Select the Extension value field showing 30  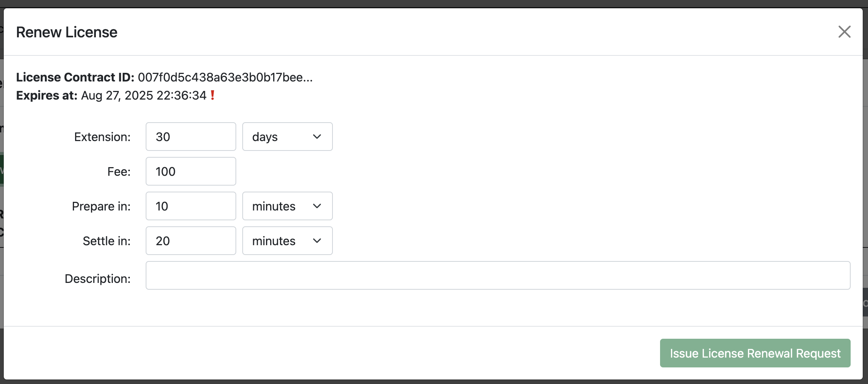(191, 137)
